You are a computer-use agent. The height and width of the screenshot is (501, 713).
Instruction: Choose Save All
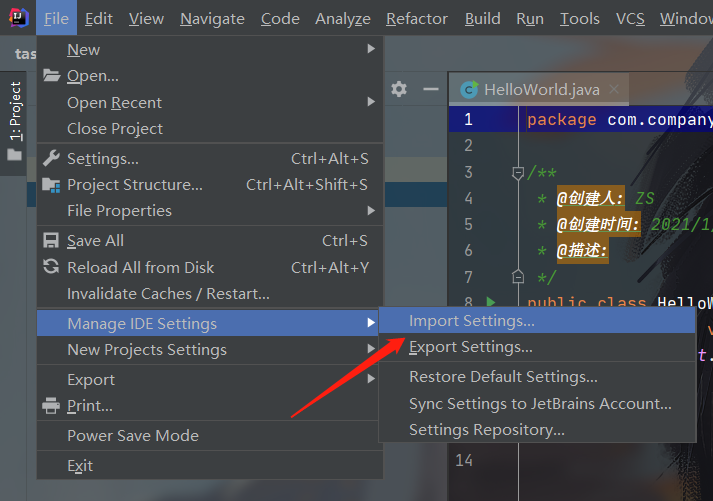pos(210,240)
